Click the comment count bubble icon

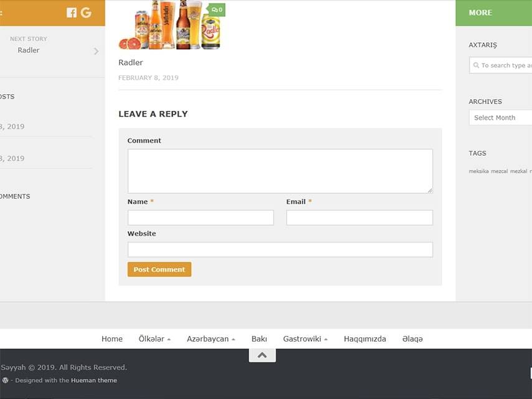217,10
